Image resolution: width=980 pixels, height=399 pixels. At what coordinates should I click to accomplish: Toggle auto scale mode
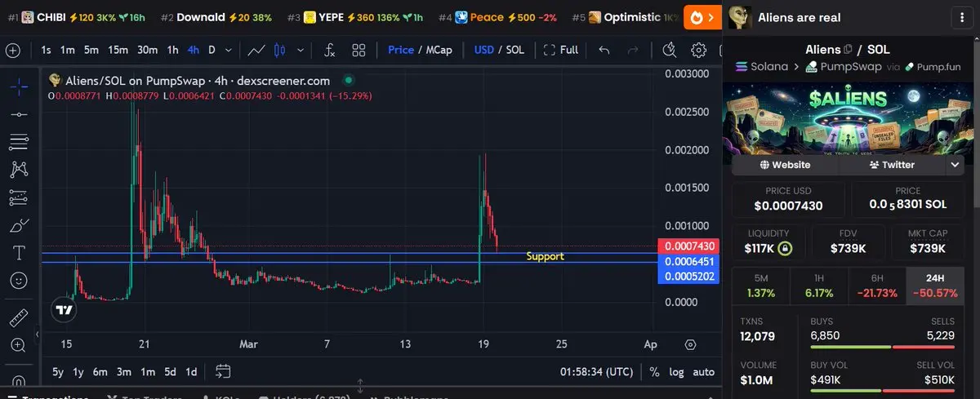(703, 371)
